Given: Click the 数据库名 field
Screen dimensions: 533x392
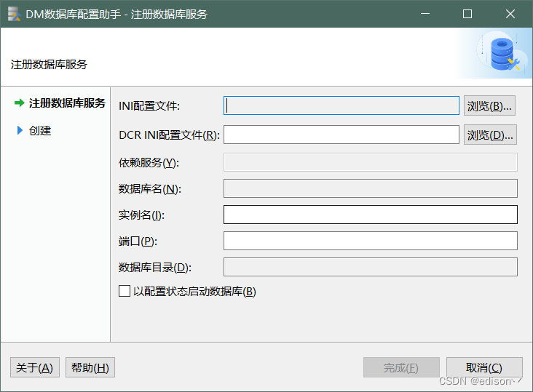Looking at the screenshot, I should coord(370,188).
